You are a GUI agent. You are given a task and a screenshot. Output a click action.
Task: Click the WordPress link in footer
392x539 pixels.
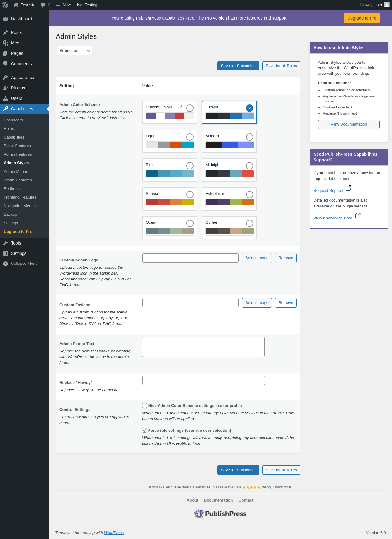click(x=114, y=533)
